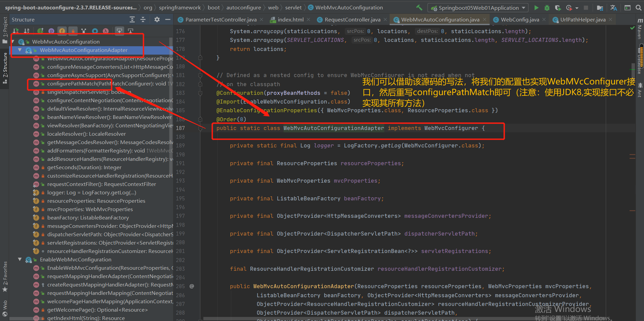Start debugging with the green bug icon
This screenshot has height=321, width=644.
547,7
